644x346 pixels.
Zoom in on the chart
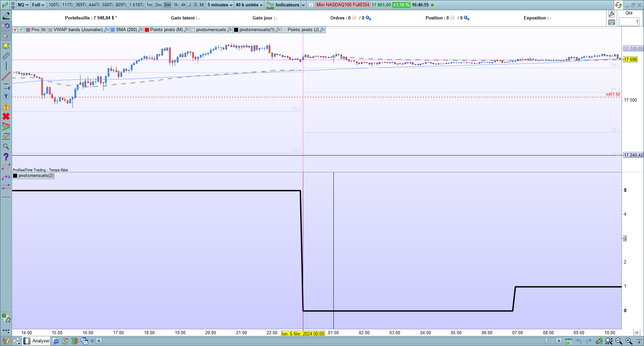[x=629, y=341]
